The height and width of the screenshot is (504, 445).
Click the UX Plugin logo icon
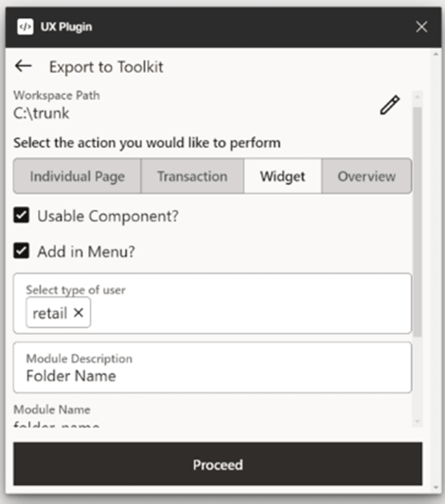25,27
